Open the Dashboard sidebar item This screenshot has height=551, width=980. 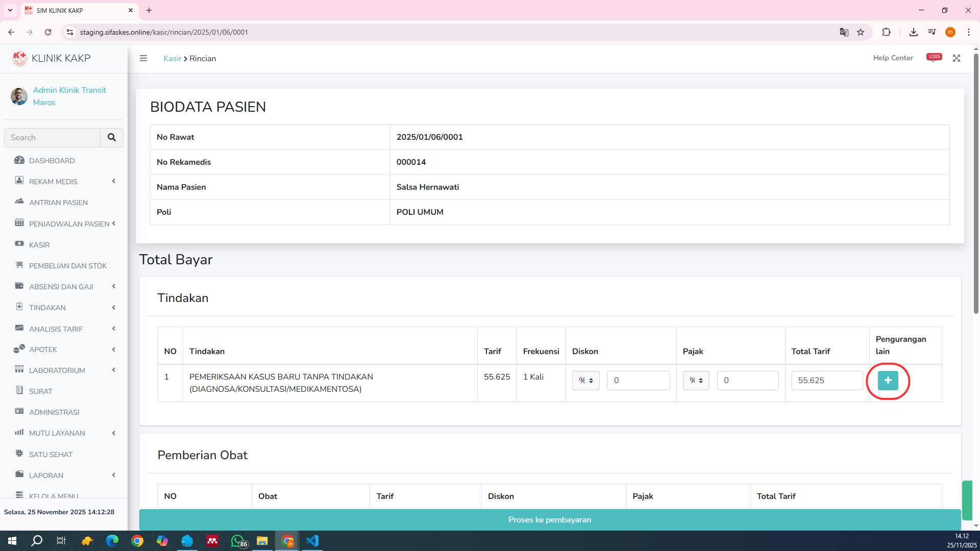52,161
